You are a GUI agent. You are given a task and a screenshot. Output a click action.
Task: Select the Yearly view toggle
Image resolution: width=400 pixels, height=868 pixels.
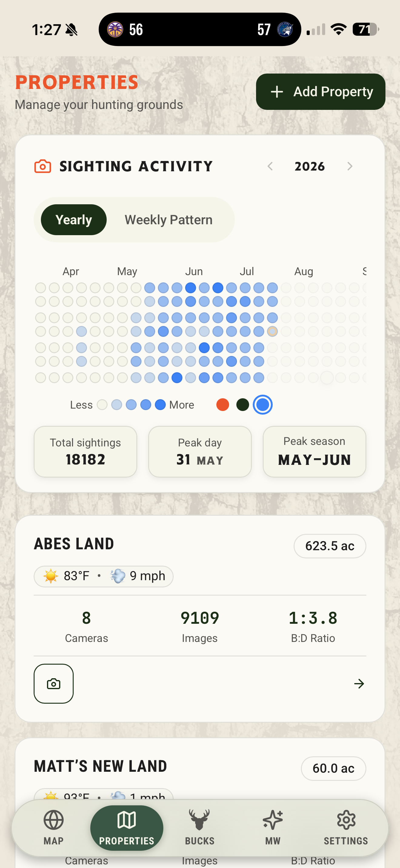pyautogui.click(x=74, y=220)
